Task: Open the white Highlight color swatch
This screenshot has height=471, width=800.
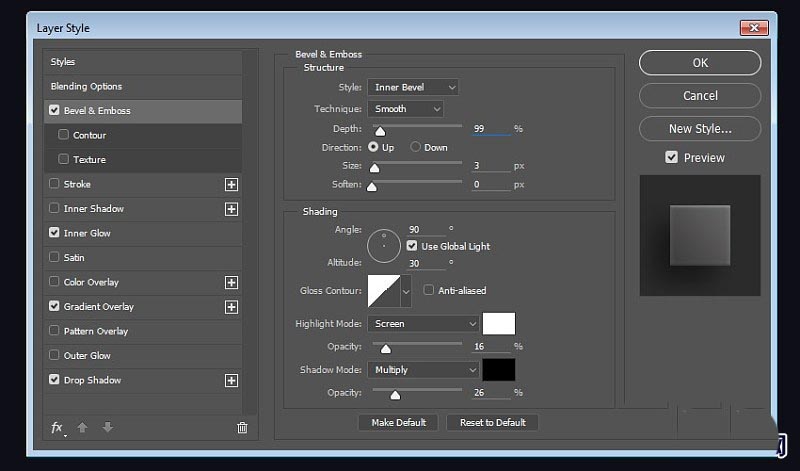Action: [x=498, y=324]
